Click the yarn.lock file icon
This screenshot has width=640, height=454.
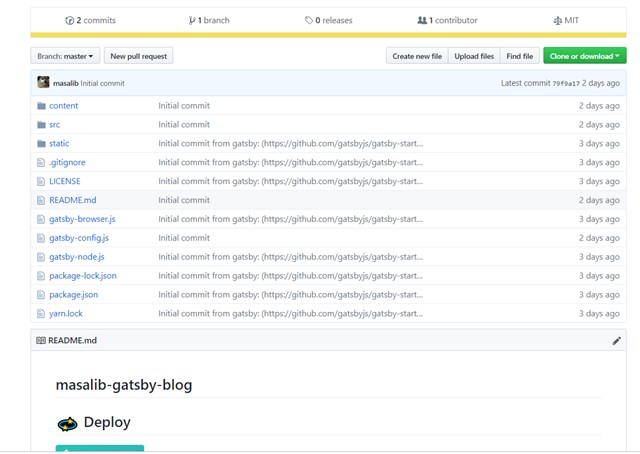pos(41,314)
